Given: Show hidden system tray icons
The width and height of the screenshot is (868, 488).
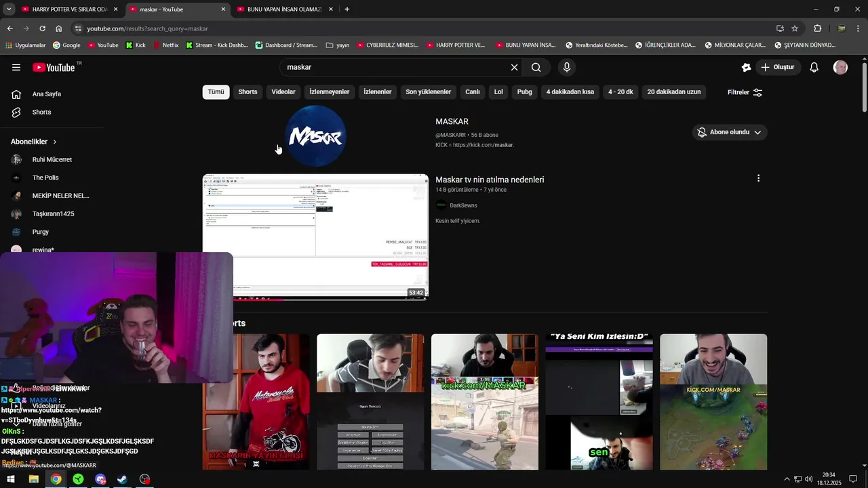Looking at the screenshot, I should point(787,479).
